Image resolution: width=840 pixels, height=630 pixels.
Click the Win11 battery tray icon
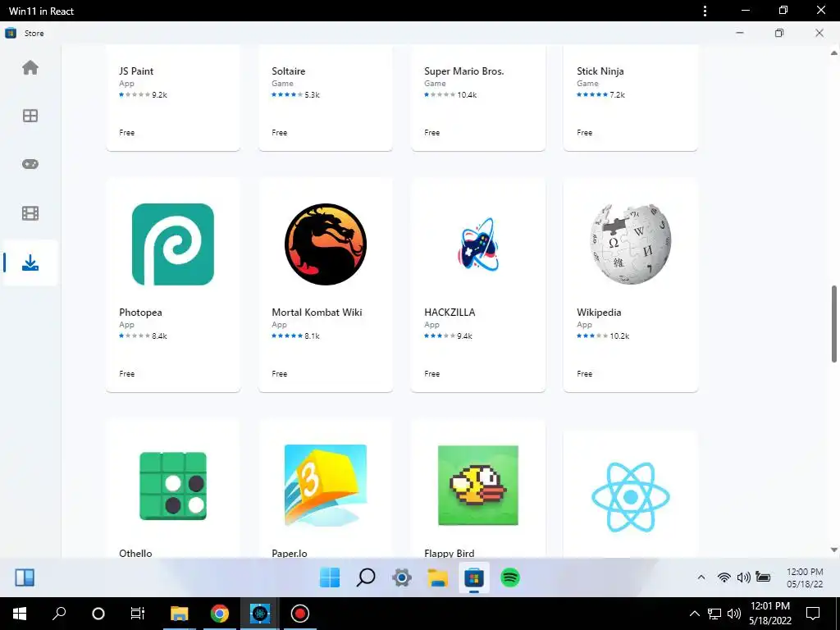click(x=763, y=577)
